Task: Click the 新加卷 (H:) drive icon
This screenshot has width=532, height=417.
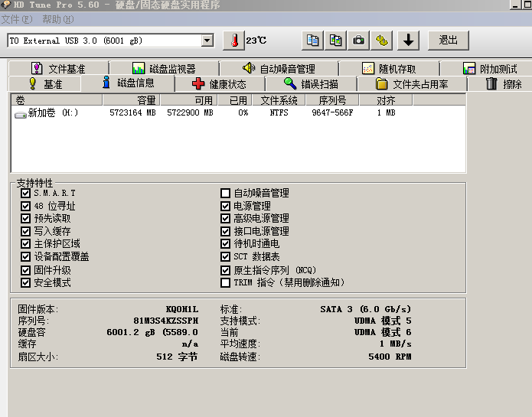Action: click(21, 115)
